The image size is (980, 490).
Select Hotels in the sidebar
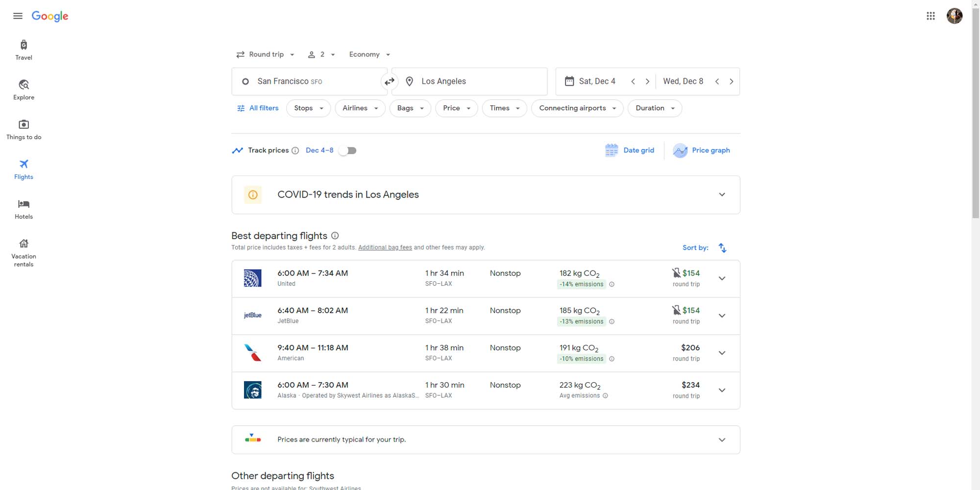pyautogui.click(x=23, y=209)
